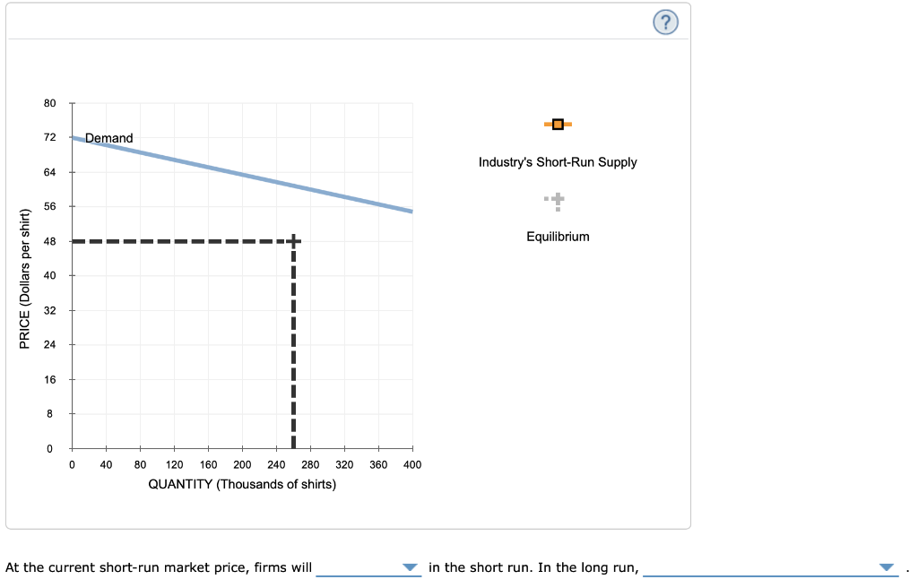
Task: Open the question mark help icon
Action: point(665,22)
